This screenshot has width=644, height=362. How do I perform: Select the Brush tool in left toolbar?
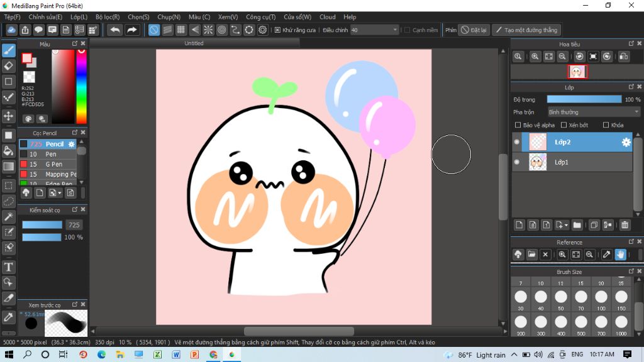coord(9,50)
